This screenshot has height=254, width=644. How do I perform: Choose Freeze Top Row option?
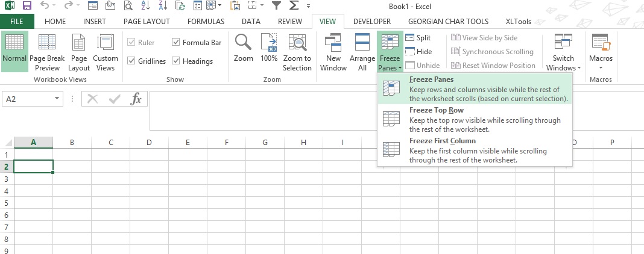point(475,120)
